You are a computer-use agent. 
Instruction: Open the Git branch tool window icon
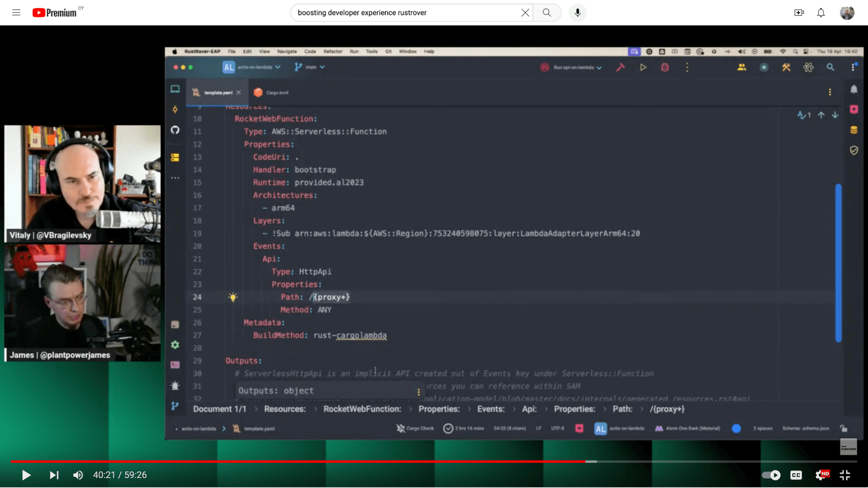click(x=175, y=406)
